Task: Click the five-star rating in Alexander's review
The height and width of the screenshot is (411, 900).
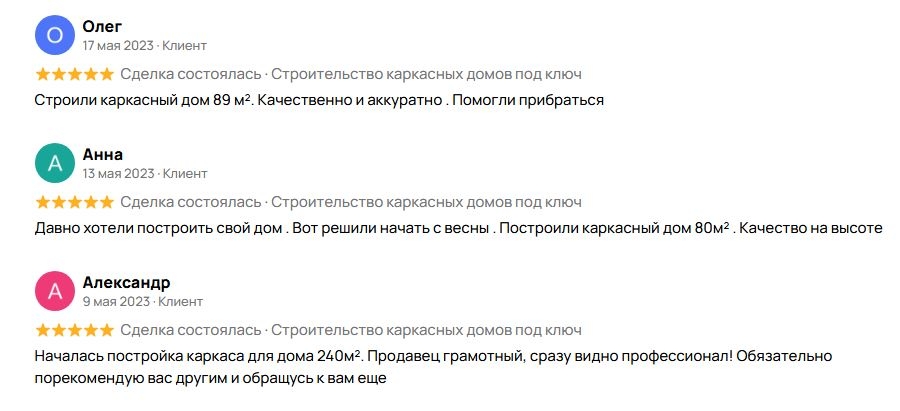Action: (x=74, y=330)
